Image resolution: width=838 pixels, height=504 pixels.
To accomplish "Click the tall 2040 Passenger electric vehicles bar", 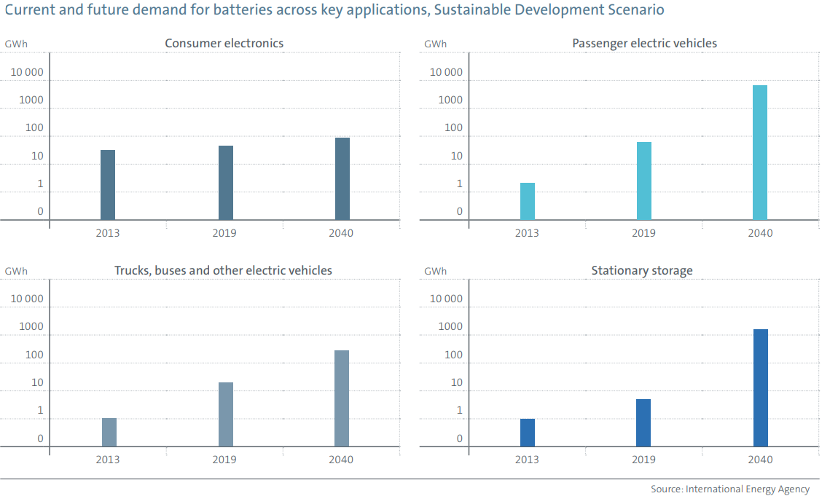I will [x=760, y=153].
